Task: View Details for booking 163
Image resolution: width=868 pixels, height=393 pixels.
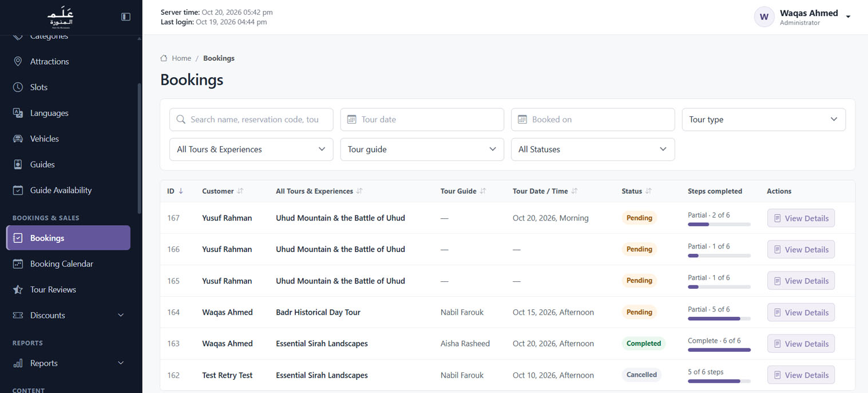Action: [x=800, y=344]
